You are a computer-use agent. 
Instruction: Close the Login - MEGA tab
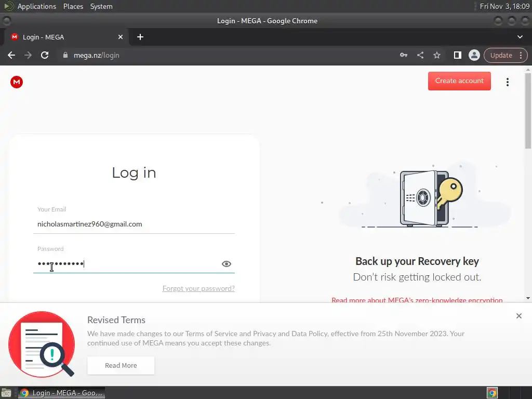(x=121, y=37)
